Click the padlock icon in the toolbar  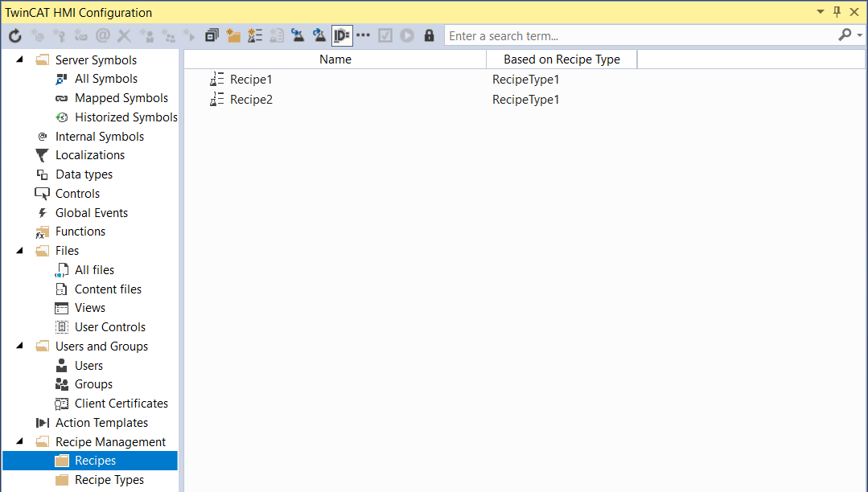[x=429, y=36]
